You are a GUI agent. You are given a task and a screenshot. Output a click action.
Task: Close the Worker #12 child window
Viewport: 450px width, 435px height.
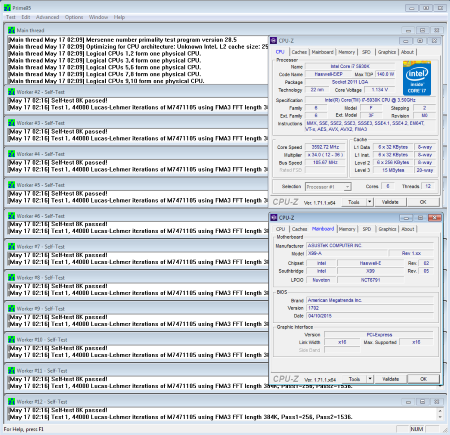[436, 402]
